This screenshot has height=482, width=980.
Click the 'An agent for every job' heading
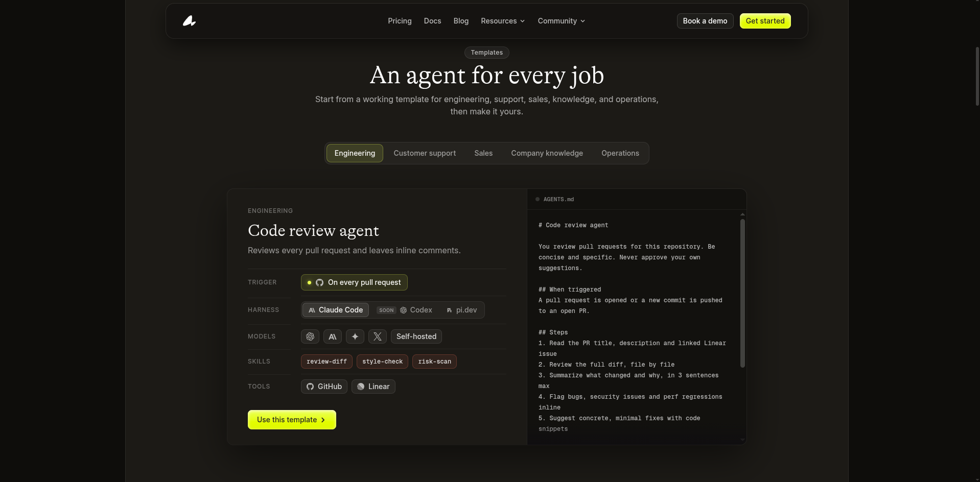pyautogui.click(x=486, y=76)
